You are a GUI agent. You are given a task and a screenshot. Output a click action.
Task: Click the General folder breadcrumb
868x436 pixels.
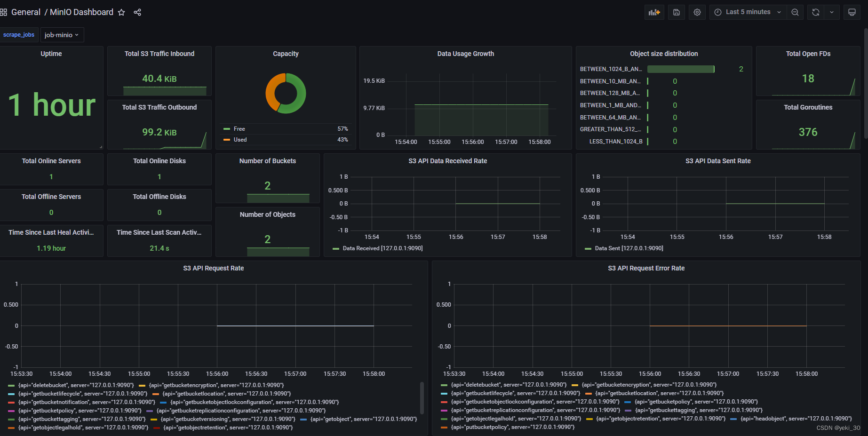pos(26,12)
